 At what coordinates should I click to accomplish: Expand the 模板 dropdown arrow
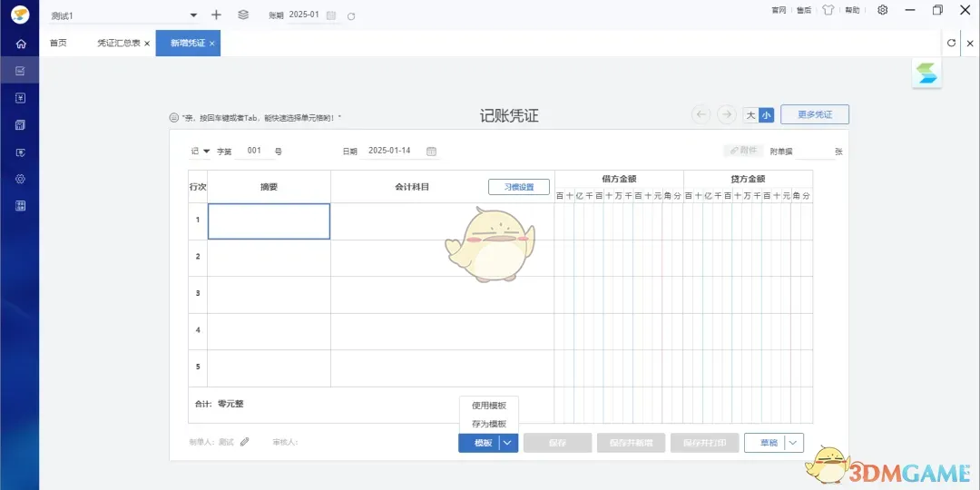pos(508,443)
